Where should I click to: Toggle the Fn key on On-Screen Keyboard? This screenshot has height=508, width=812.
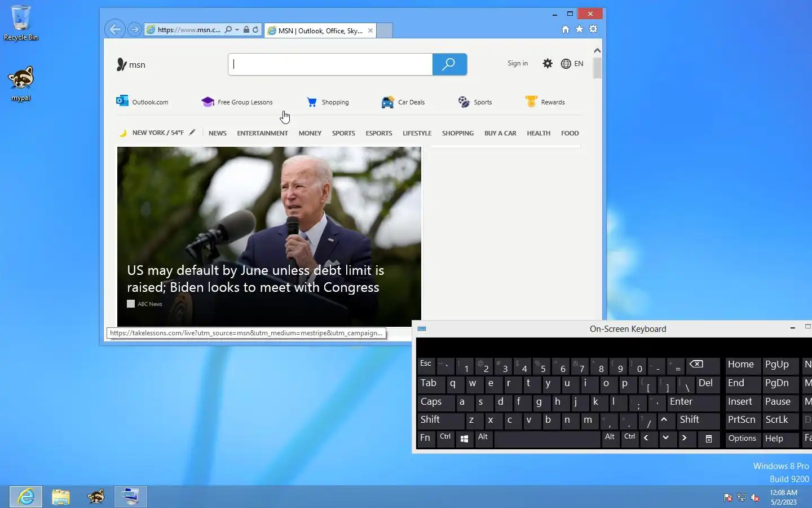(x=426, y=439)
